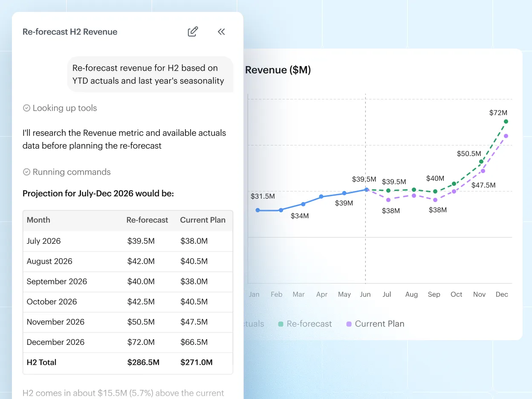Click the Oct axis label

457,295
